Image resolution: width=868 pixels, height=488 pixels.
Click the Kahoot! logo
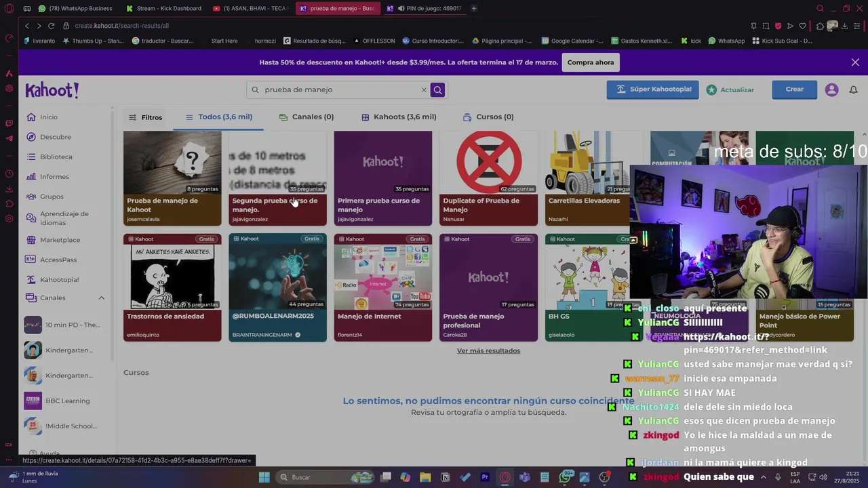tap(52, 89)
